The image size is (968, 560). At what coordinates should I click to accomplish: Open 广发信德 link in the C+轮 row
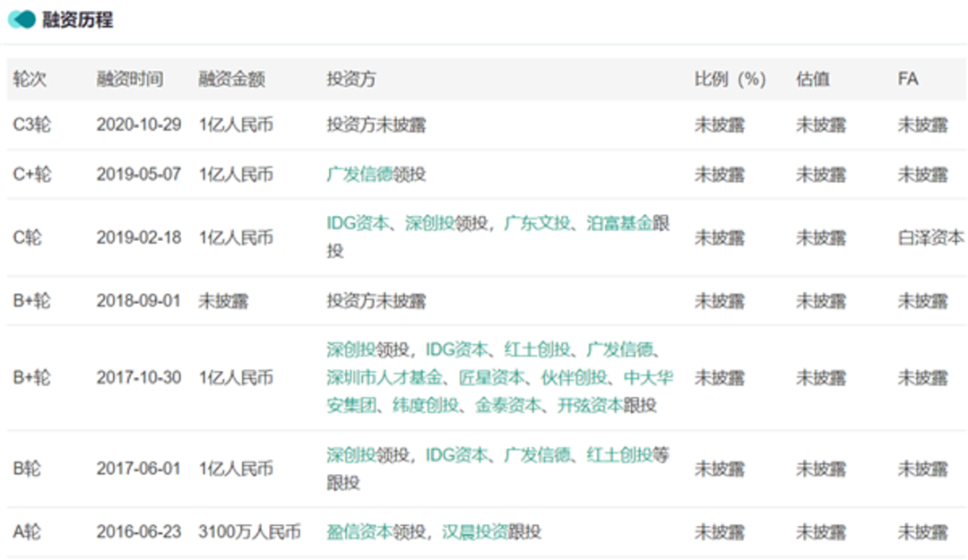click(x=359, y=175)
